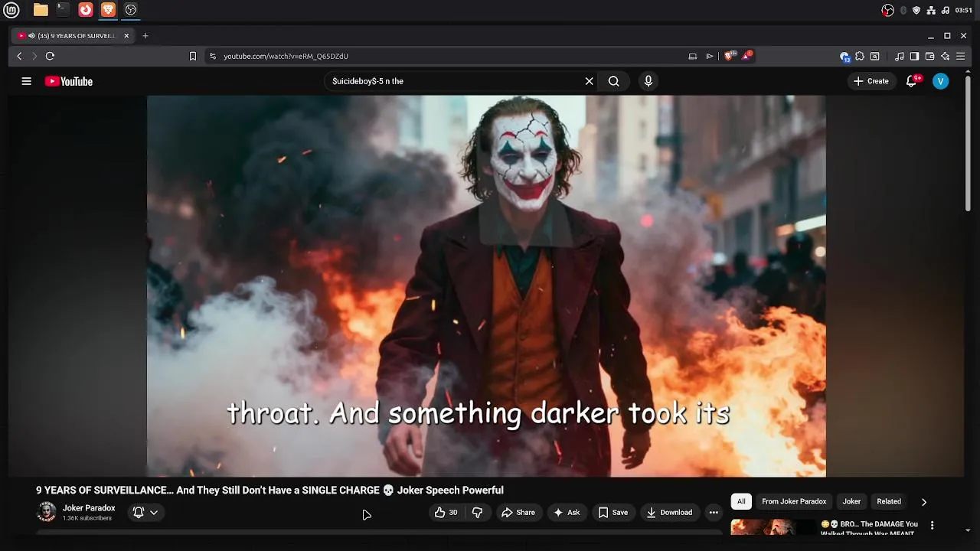Open the Brave Rewards triangle icon

pos(747,56)
